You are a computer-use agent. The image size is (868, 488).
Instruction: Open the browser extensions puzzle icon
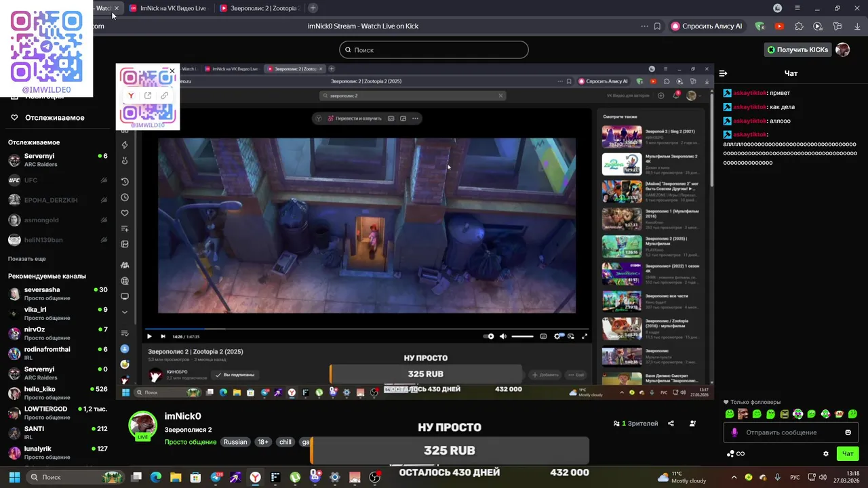point(799,26)
